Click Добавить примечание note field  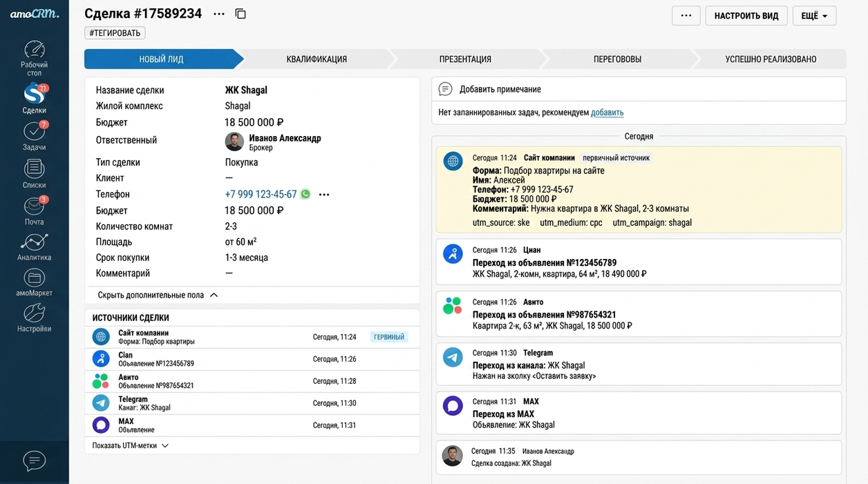639,89
